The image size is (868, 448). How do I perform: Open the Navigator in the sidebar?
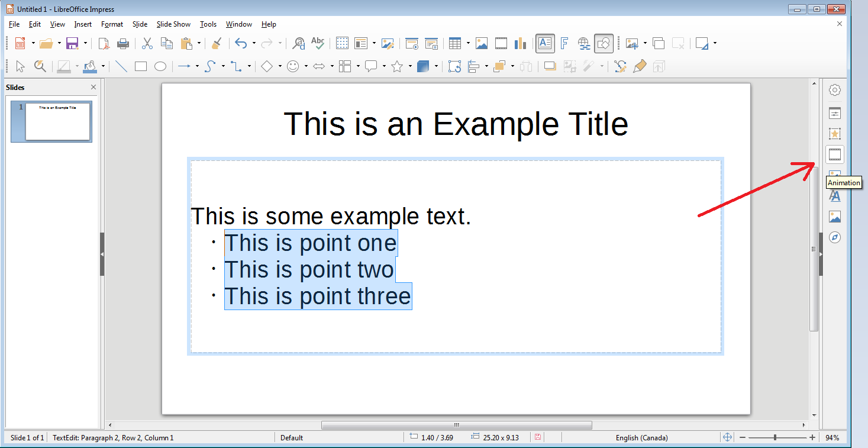(834, 237)
